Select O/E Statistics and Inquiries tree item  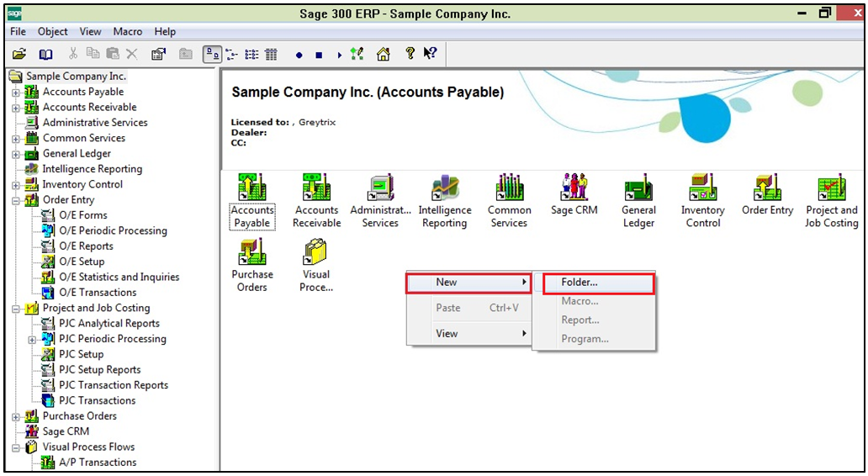click(x=119, y=277)
